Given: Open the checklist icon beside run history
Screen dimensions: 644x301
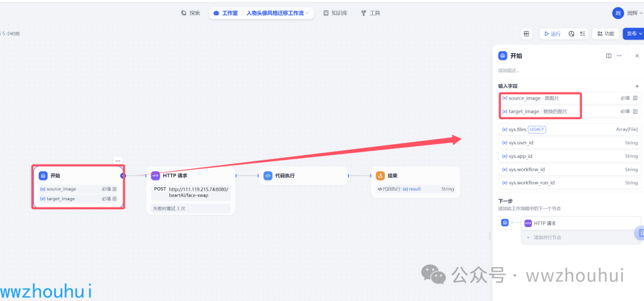Looking at the screenshot, I should (x=582, y=34).
